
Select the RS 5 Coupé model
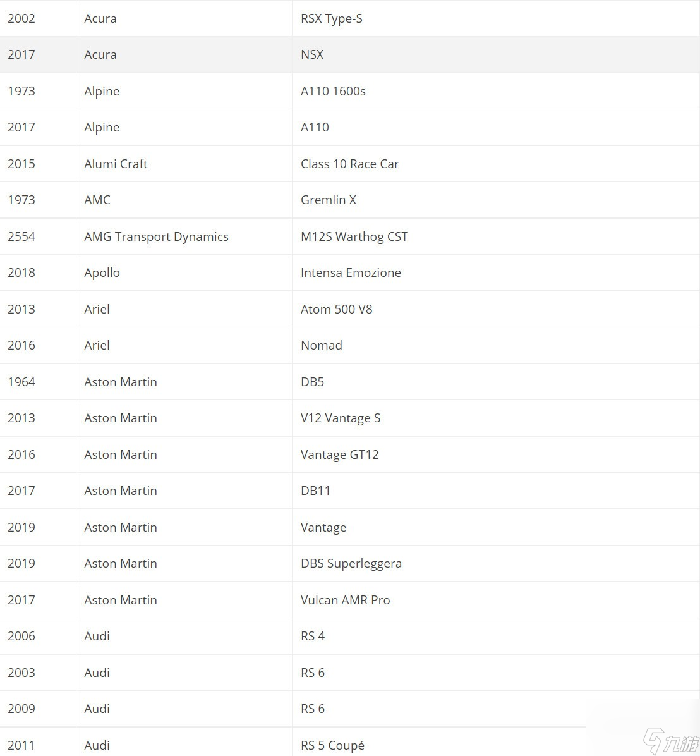(332, 745)
